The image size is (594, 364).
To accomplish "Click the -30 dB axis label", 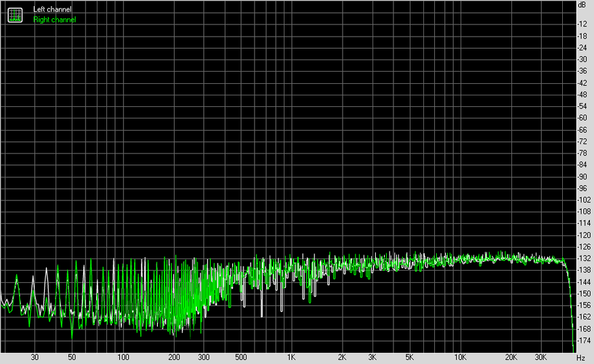I will (582, 60).
